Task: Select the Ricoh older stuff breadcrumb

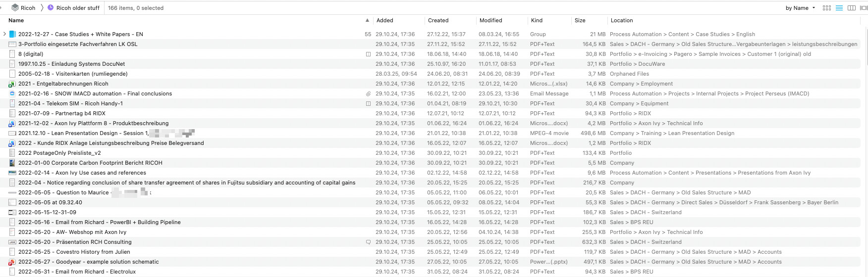Action: [78, 8]
